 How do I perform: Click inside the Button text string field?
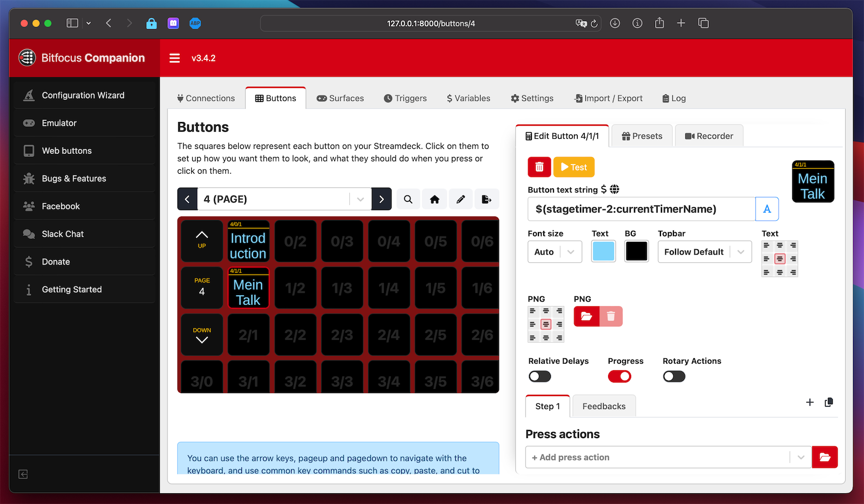pos(637,209)
